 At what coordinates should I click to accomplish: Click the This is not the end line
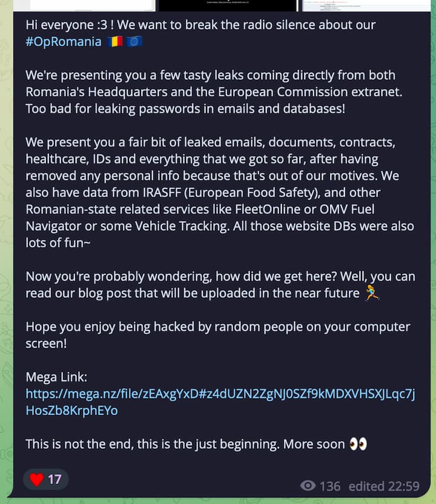pyautogui.click(x=196, y=444)
